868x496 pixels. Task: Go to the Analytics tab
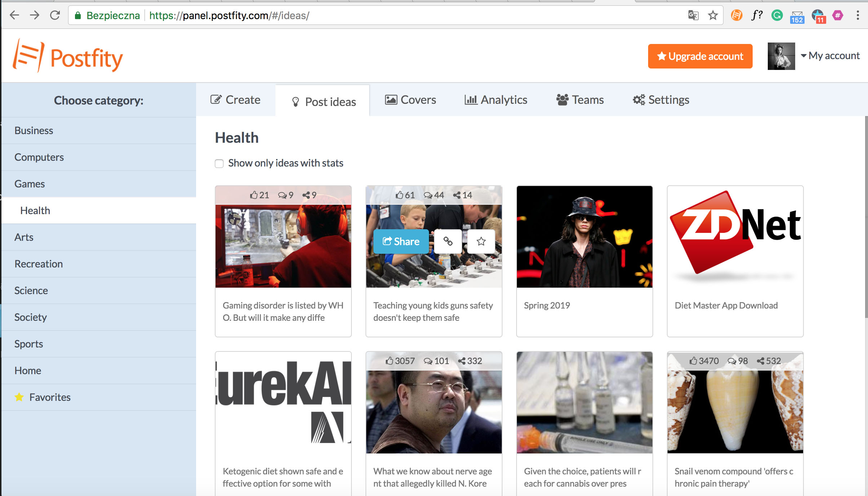coord(496,99)
